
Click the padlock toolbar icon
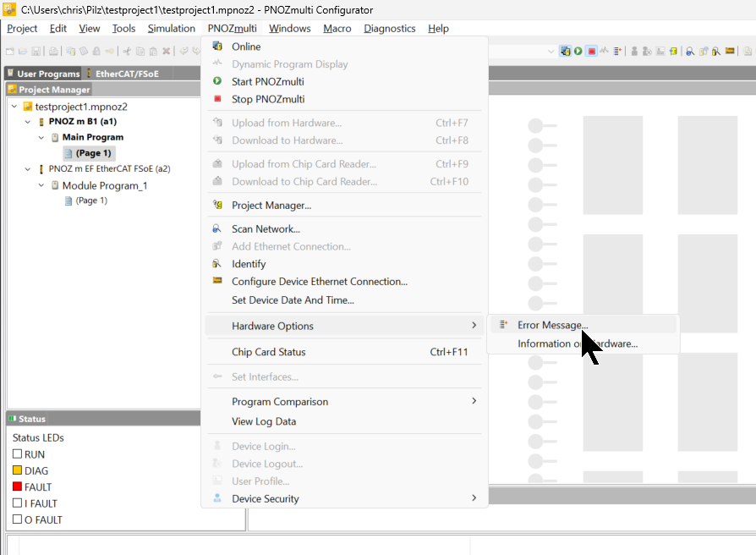coord(96,51)
